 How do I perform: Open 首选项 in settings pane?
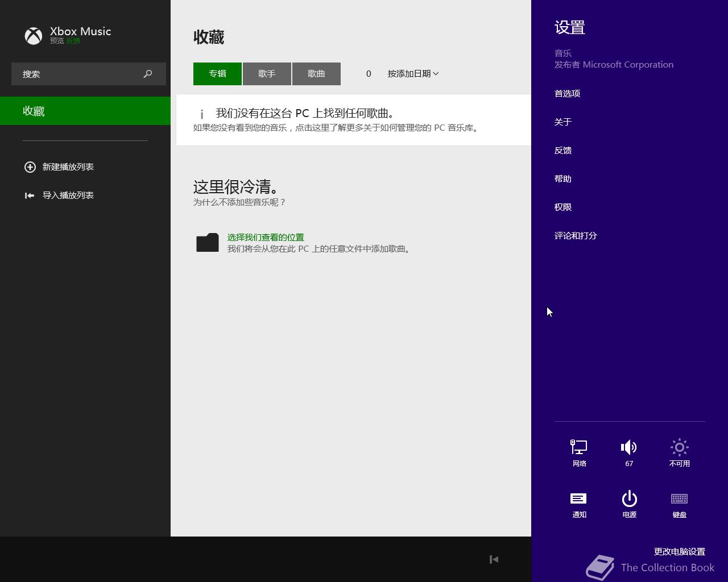(x=568, y=93)
